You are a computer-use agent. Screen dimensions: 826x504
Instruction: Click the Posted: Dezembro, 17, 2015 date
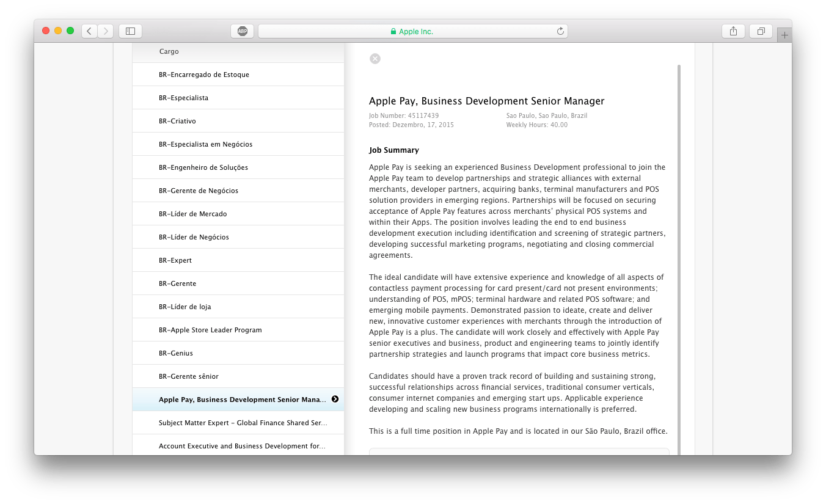tap(411, 125)
